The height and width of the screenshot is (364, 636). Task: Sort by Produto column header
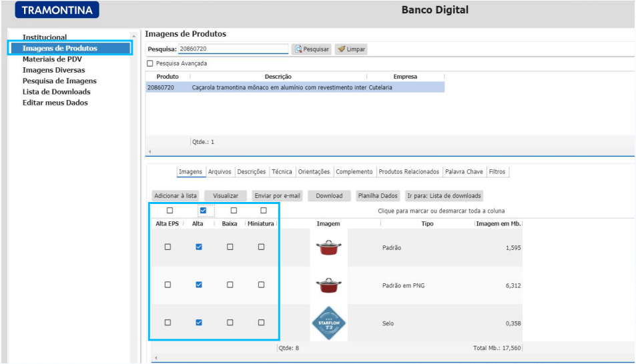click(168, 77)
